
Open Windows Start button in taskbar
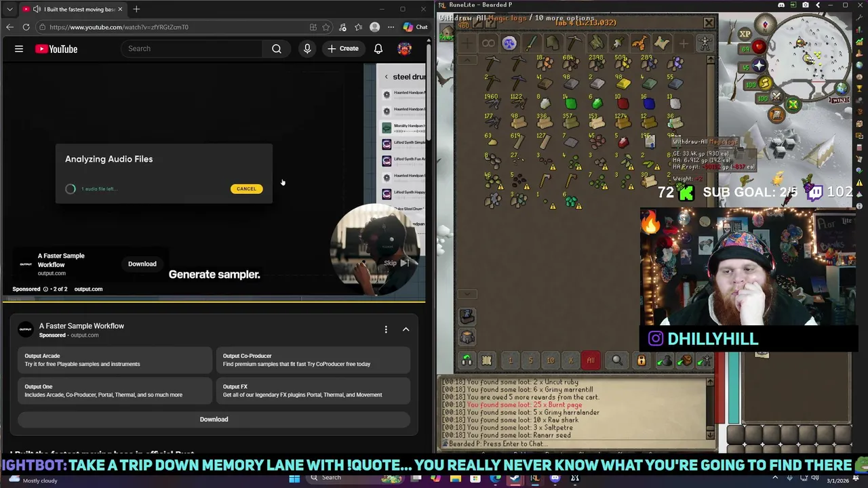point(294,479)
